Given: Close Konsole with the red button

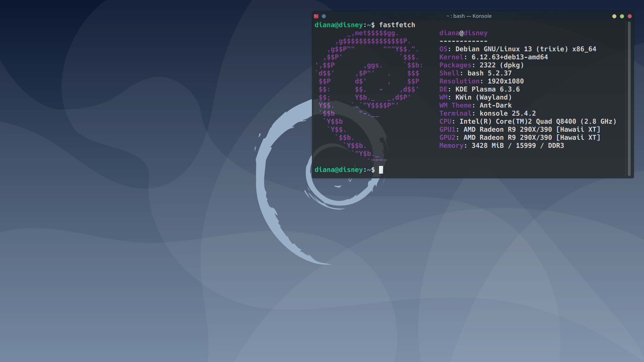Looking at the screenshot, I should tap(630, 16).
